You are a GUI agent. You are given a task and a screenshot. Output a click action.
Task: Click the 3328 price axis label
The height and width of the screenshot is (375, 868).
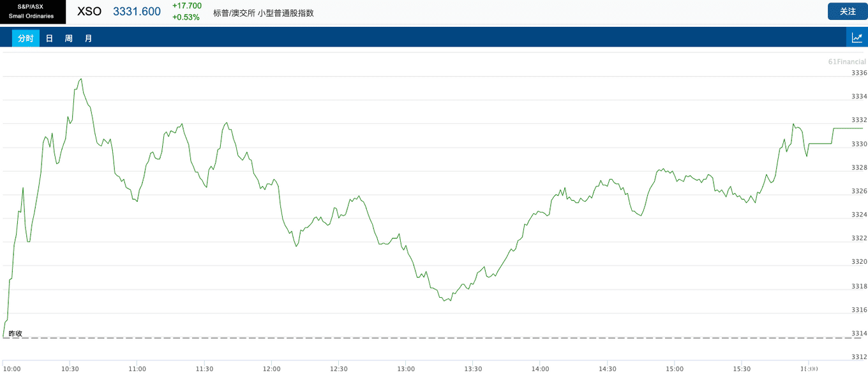point(859,167)
